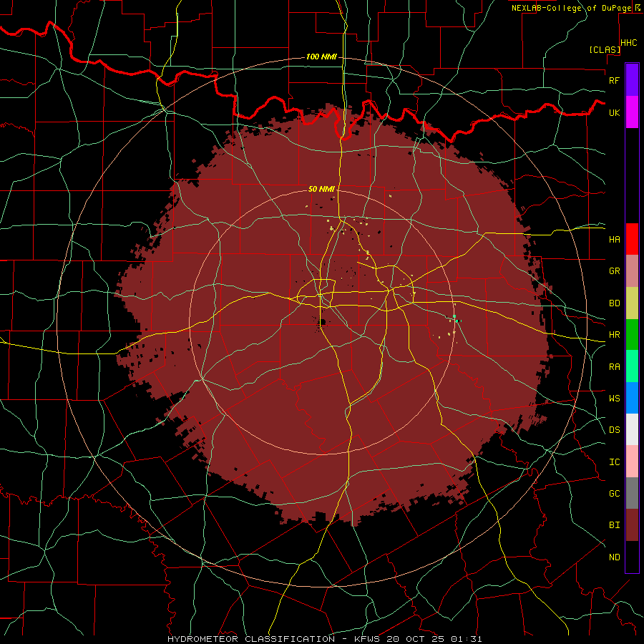Image resolution: width=644 pixels, height=644 pixels.
Task: Click the BI legend label
Action: click(x=614, y=525)
